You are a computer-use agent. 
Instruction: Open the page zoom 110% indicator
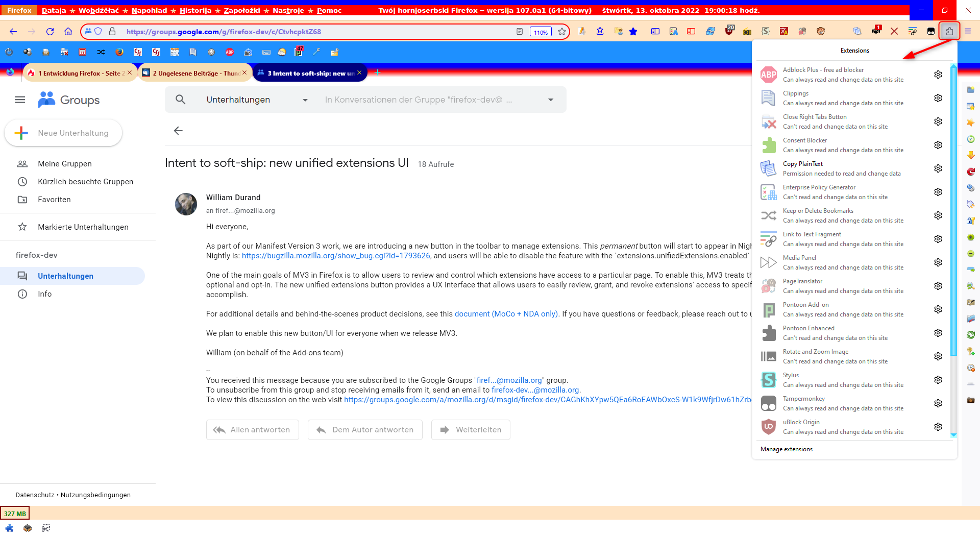[541, 32]
